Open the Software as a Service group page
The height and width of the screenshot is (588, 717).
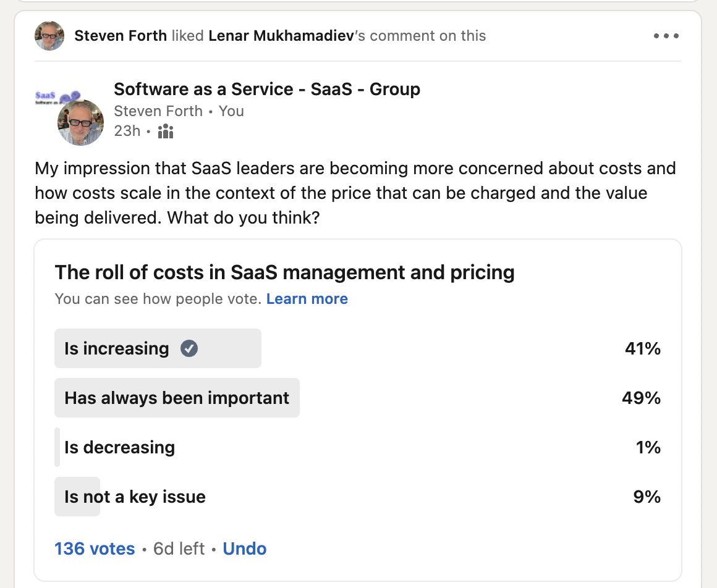pyautogui.click(x=267, y=89)
